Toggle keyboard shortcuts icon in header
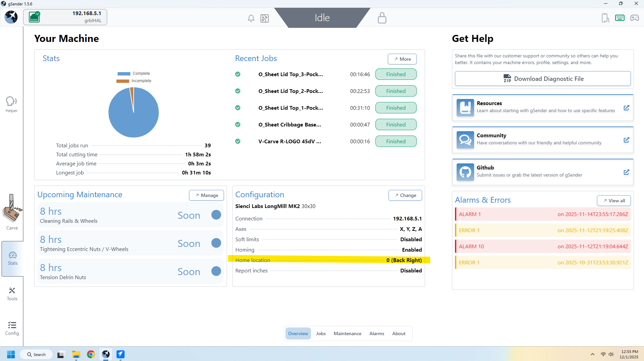644x361 pixels. click(619, 18)
